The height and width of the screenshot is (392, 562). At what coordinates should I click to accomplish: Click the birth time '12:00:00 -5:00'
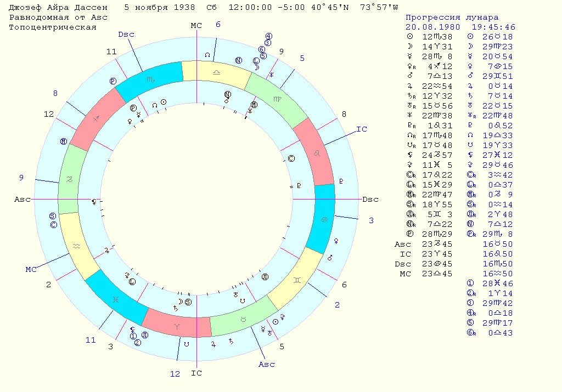[267, 8]
